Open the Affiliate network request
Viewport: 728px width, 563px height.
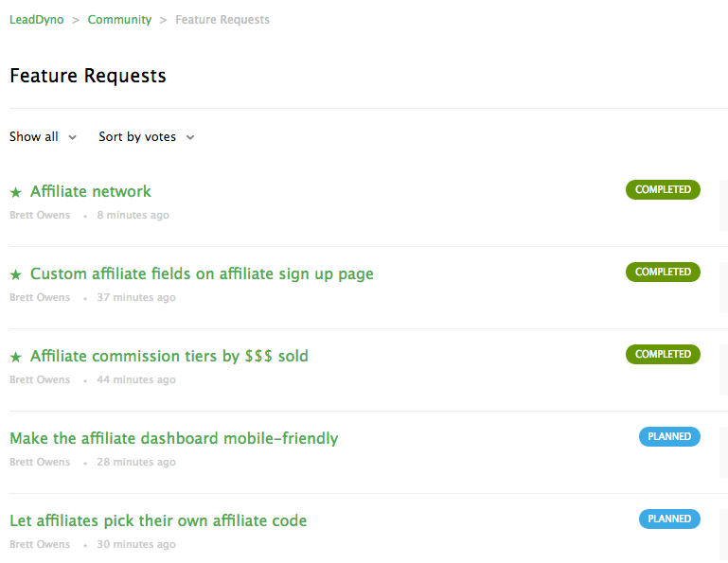91,191
